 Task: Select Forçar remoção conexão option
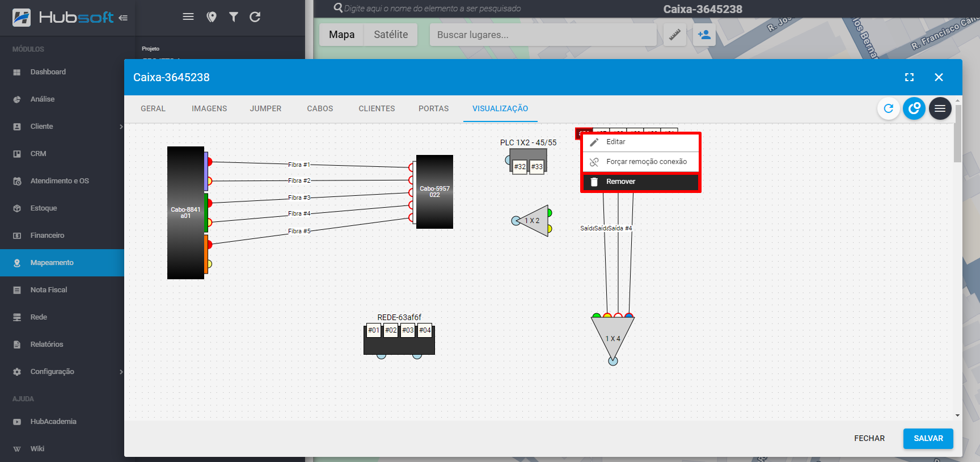click(x=641, y=162)
